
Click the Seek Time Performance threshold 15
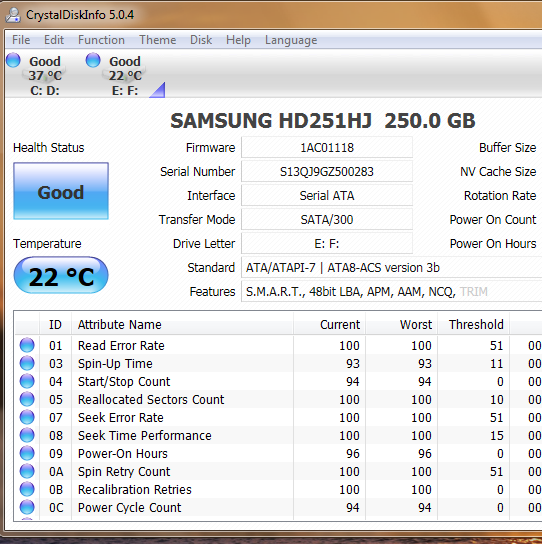pos(497,436)
